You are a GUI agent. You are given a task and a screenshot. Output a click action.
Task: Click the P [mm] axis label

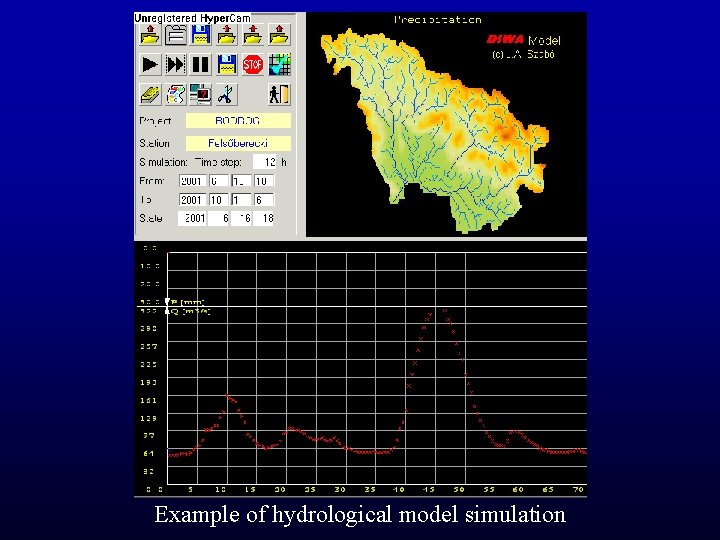point(187,302)
